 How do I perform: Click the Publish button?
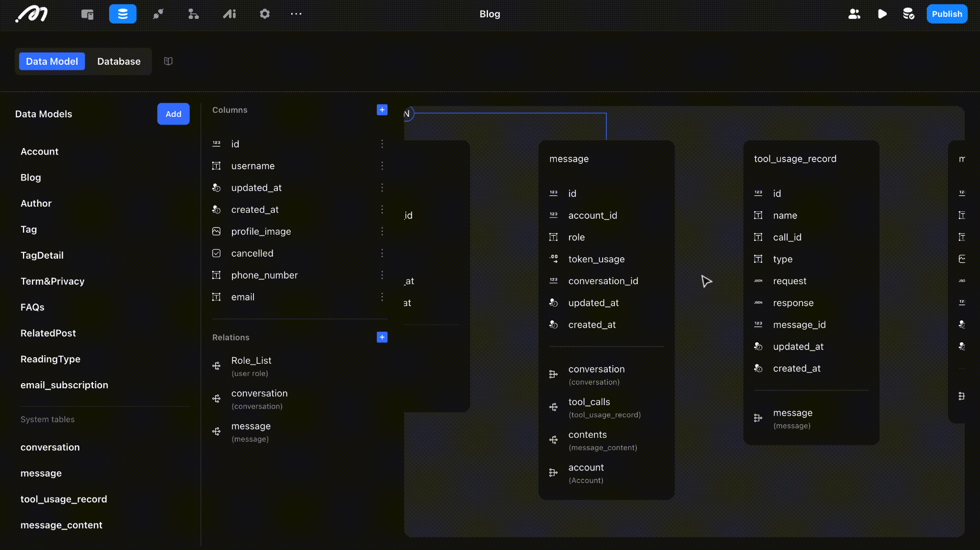coord(947,14)
